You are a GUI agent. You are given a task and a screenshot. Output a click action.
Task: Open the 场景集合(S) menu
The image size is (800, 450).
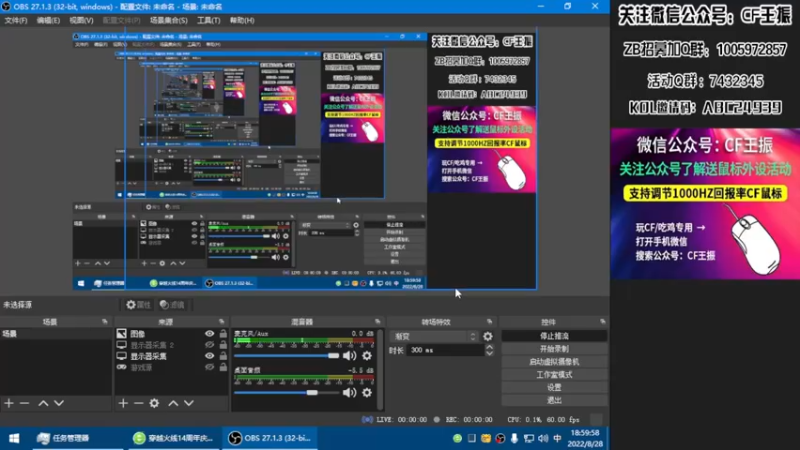click(x=168, y=20)
